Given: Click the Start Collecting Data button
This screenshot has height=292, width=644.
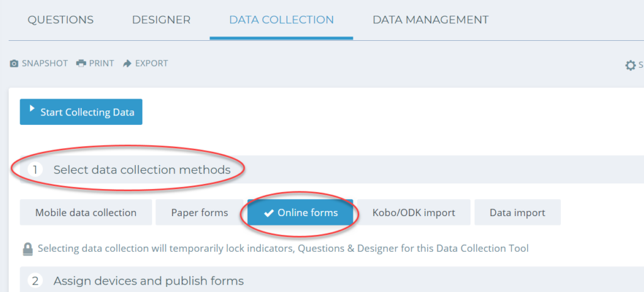Looking at the screenshot, I should 81,112.
